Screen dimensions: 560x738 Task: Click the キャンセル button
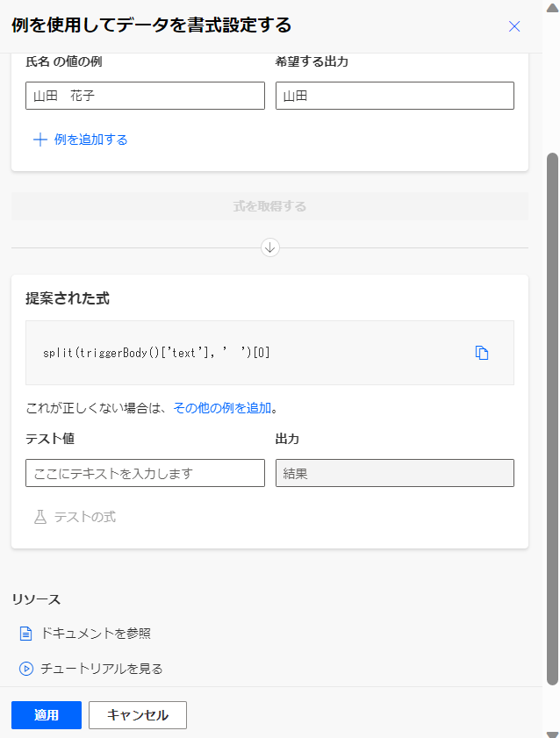coord(138,715)
